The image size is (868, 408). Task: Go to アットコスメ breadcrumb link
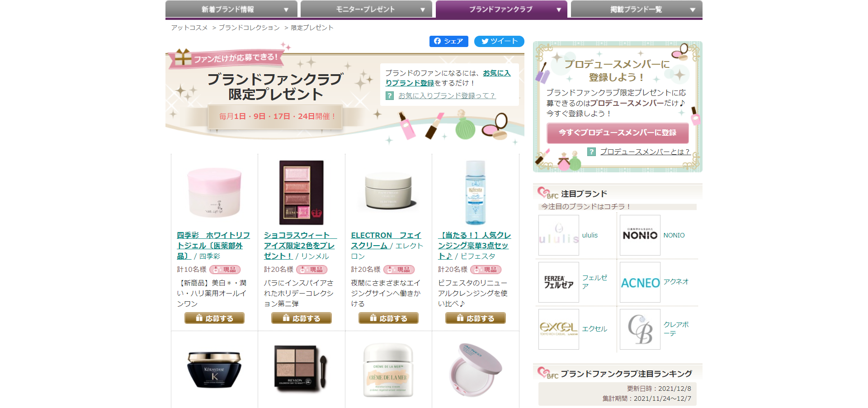point(189,28)
